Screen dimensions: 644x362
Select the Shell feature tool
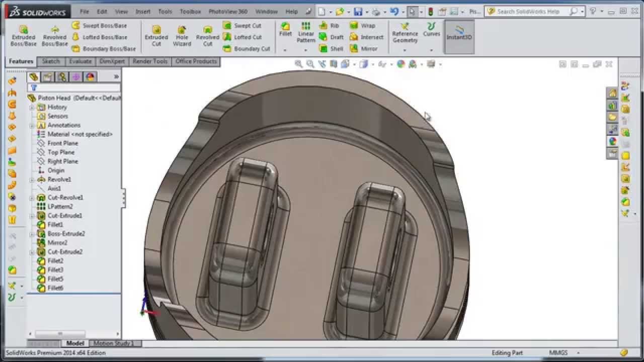click(331, 49)
